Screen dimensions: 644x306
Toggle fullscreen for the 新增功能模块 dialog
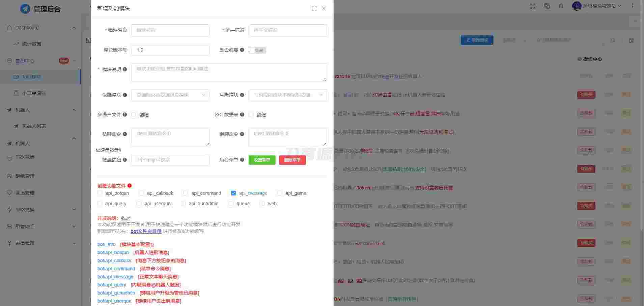(314, 8)
